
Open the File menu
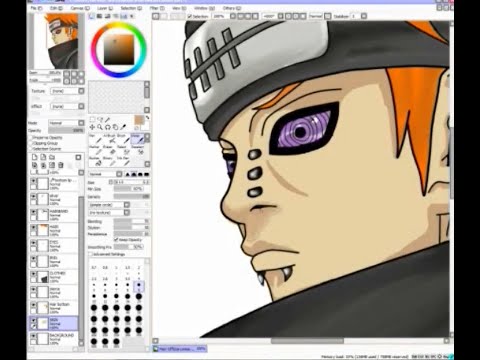(36, 8)
